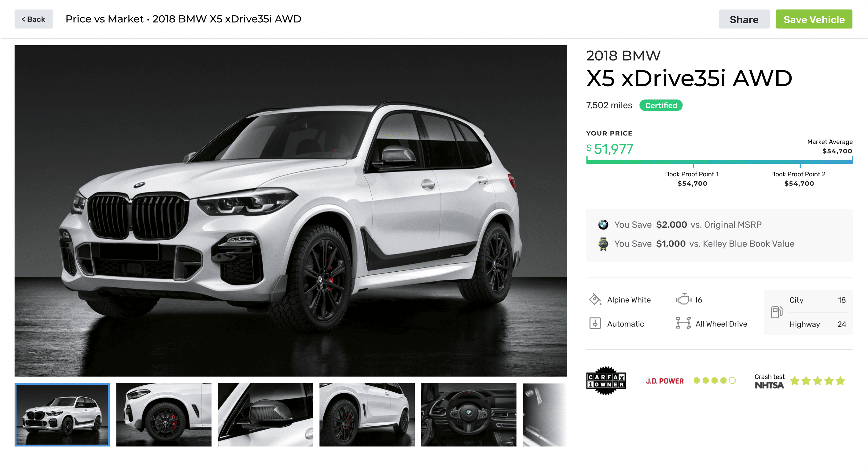Screen dimensions: 868x470
Task: Click the paint color icon beside Alpine White
Action: coord(595,299)
